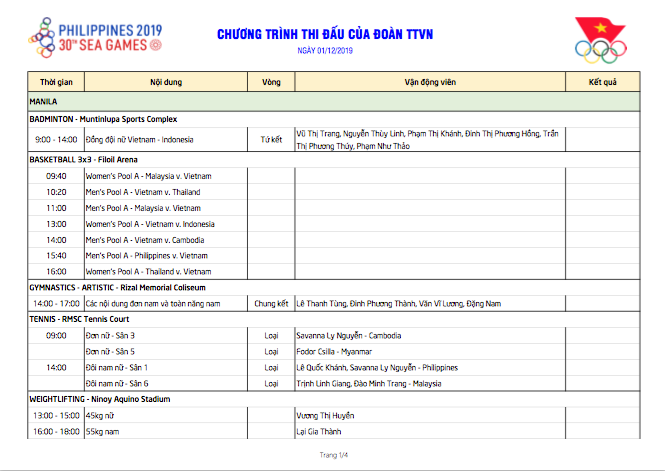Click 'WEIGHTLIFTING - Ninoy Aquino Stadium' heading

click(100, 399)
